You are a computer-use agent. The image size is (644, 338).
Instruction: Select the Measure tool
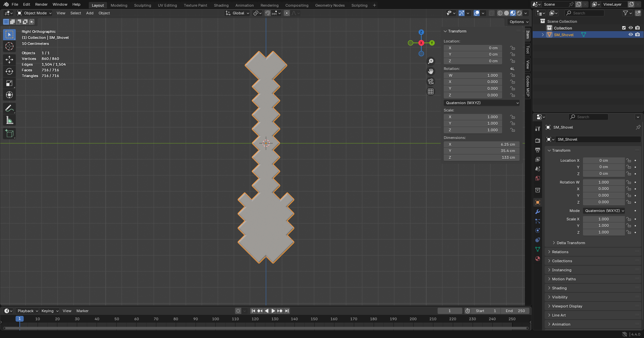coord(9,120)
